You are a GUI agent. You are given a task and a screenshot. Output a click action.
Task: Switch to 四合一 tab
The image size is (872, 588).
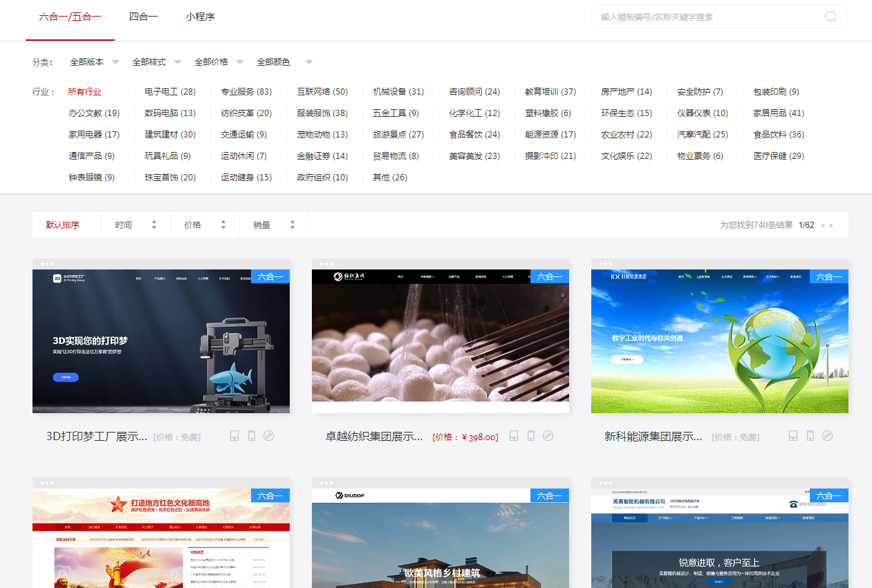point(143,17)
